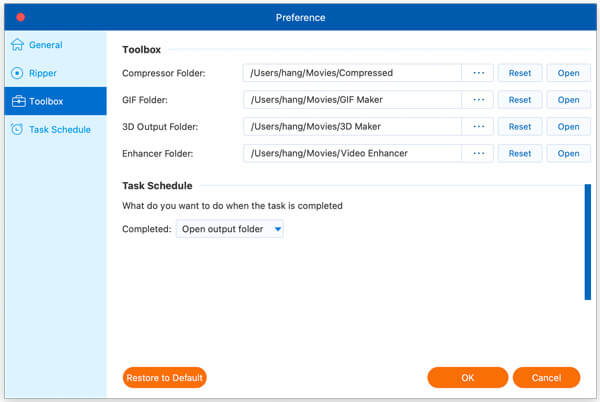
Task: Click the Compressor Folder path field
Action: point(351,73)
